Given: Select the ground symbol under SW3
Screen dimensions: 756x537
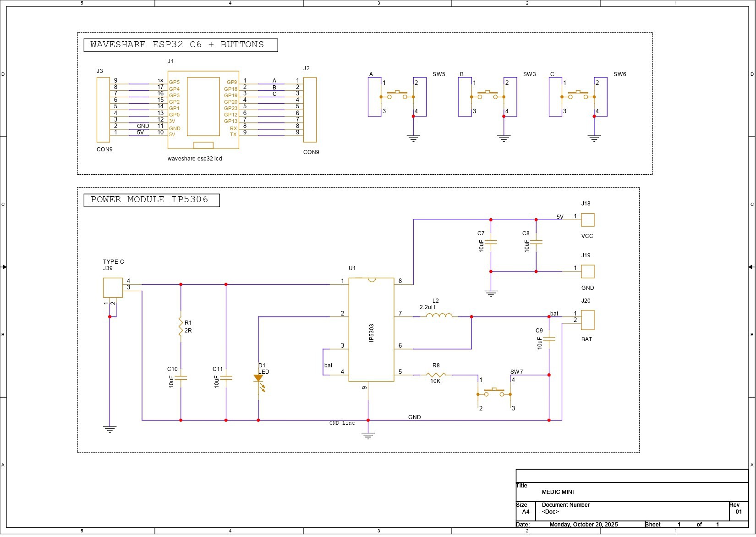Looking at the screenshot, I should click(504, 138).
